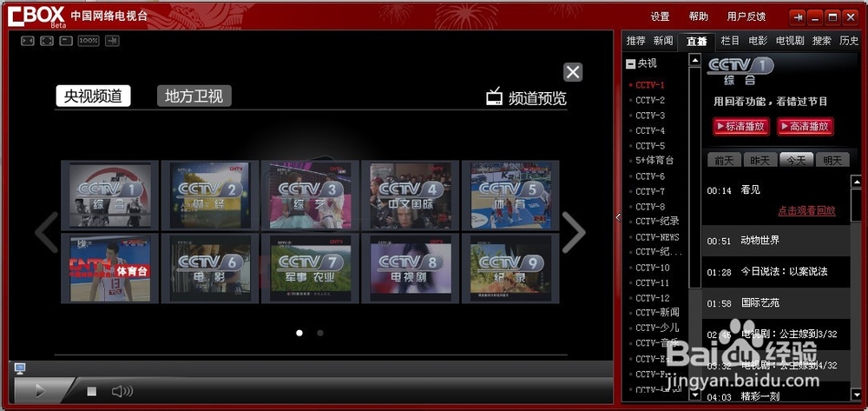Viewport: 868px width, 411px height.
Task: Click the arrow-to-bar icon in the video toolbar
Action: point(112,41)
